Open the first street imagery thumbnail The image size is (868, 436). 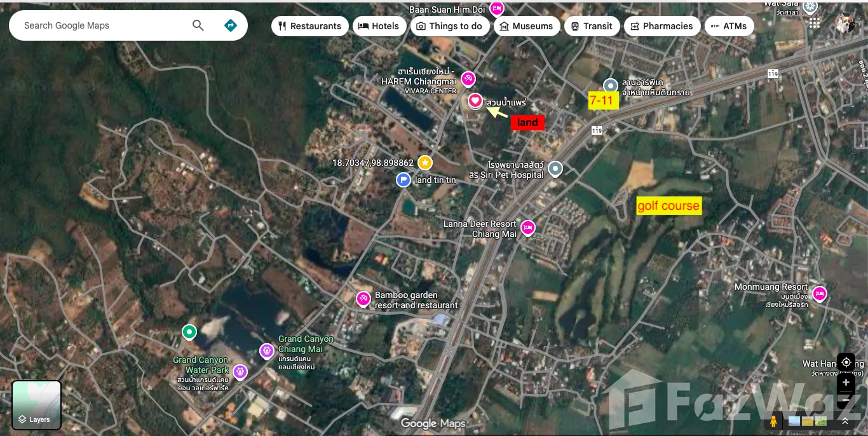[794, 421]
